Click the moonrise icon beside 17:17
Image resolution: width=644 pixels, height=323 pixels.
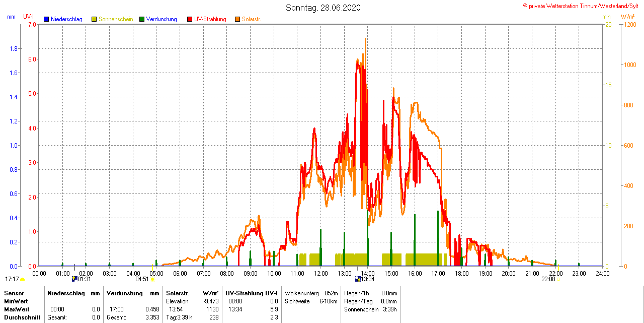click(x=22, y=279)
